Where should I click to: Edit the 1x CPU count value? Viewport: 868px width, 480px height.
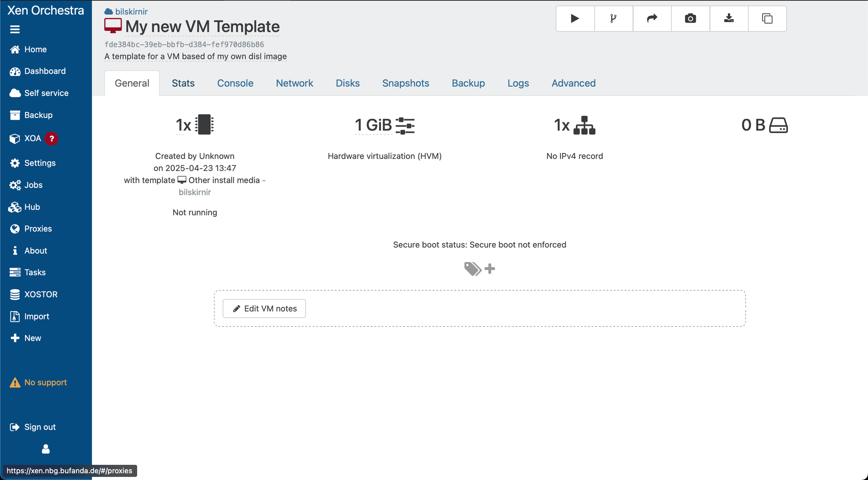point(183,125)
